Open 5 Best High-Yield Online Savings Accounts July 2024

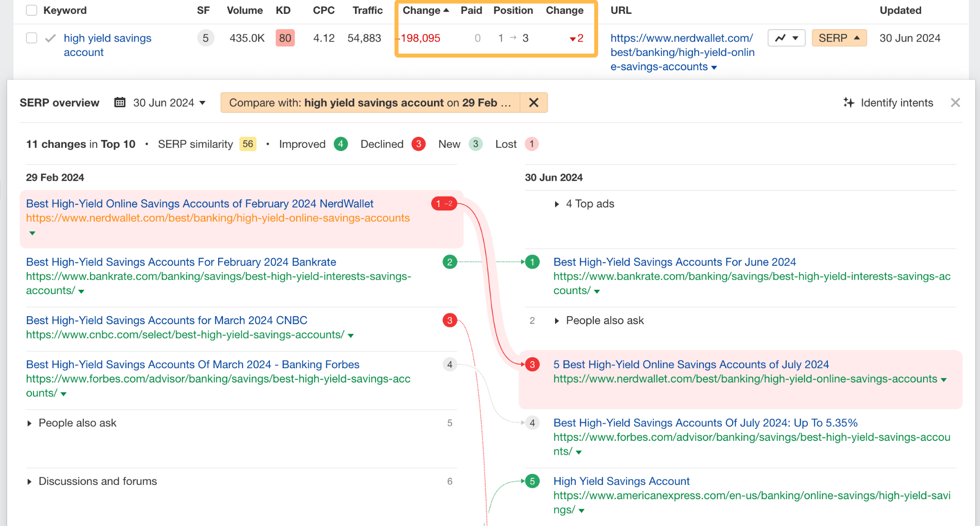691,364
